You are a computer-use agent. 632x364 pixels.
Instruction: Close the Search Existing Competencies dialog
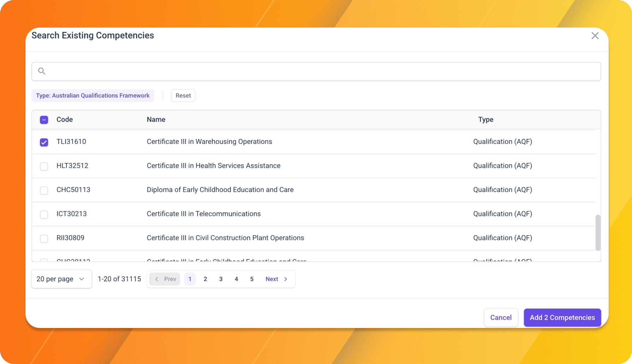(x=595, y=36)
